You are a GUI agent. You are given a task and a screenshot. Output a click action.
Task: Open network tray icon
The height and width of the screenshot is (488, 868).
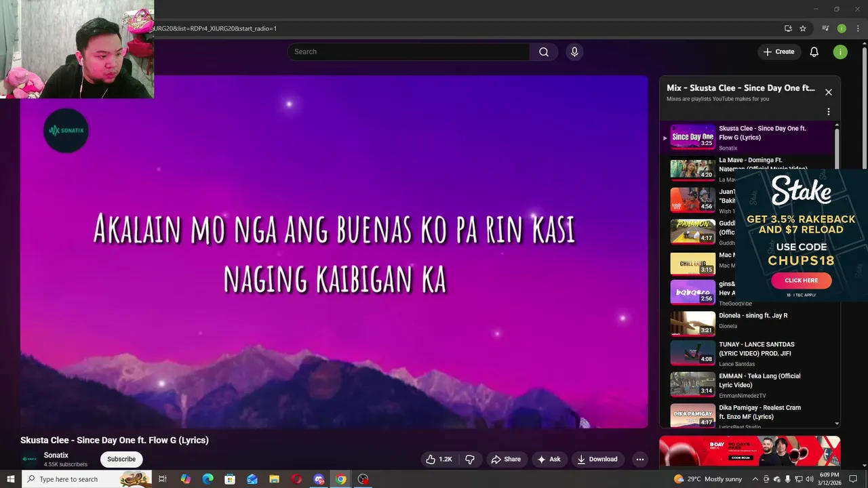pyautogui.click(x=798, y=479)
